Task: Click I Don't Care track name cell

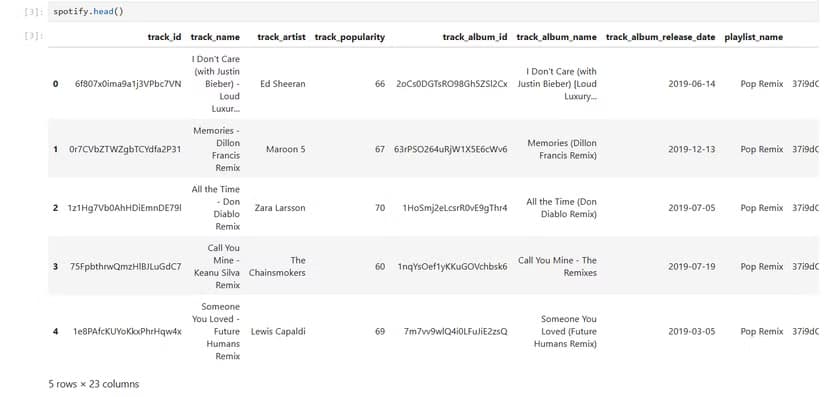Action: [216, 84]
